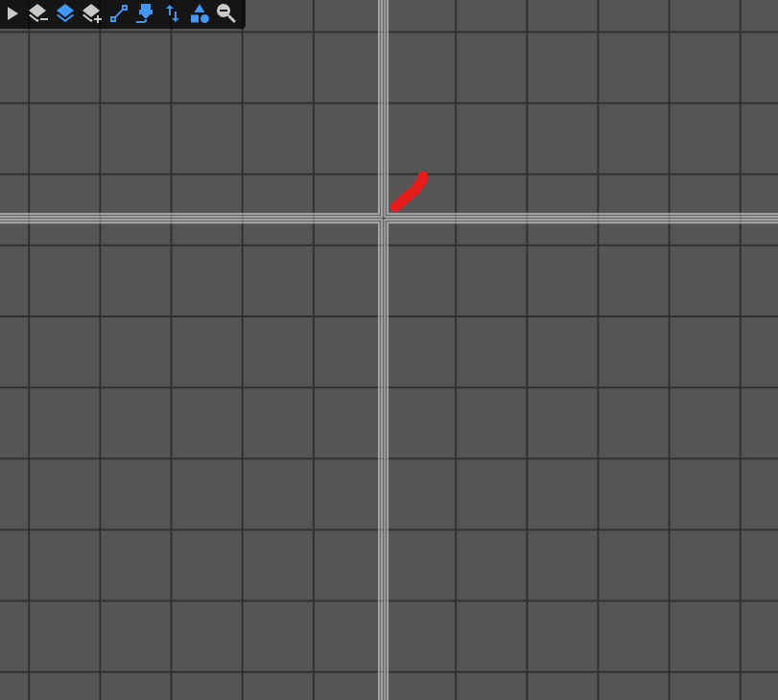Click the zoom out magnifier icon
This screenshot has width=778, height=700.
(226, 13)
